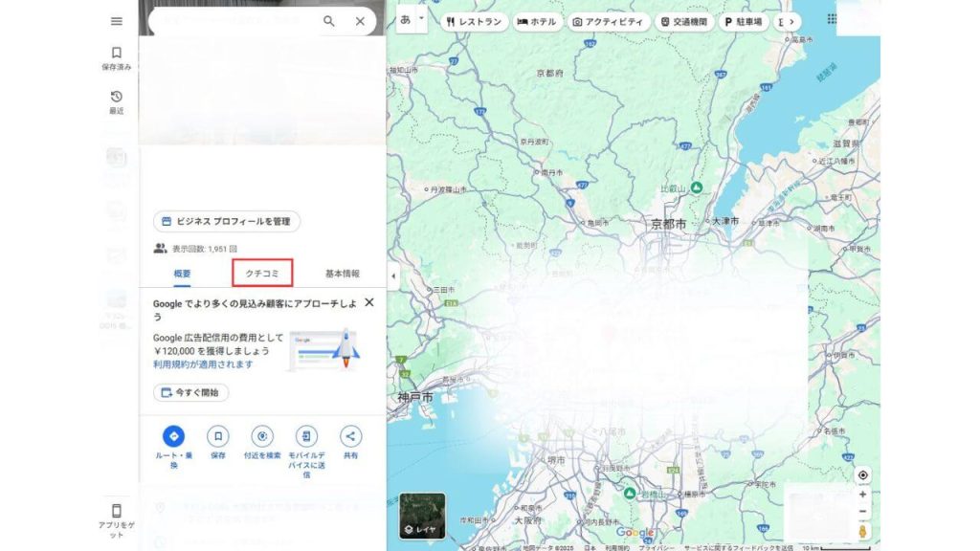This screenshot has height=551, width=980.
Task: Click the 大津市 map label
Action: point(725,221)
